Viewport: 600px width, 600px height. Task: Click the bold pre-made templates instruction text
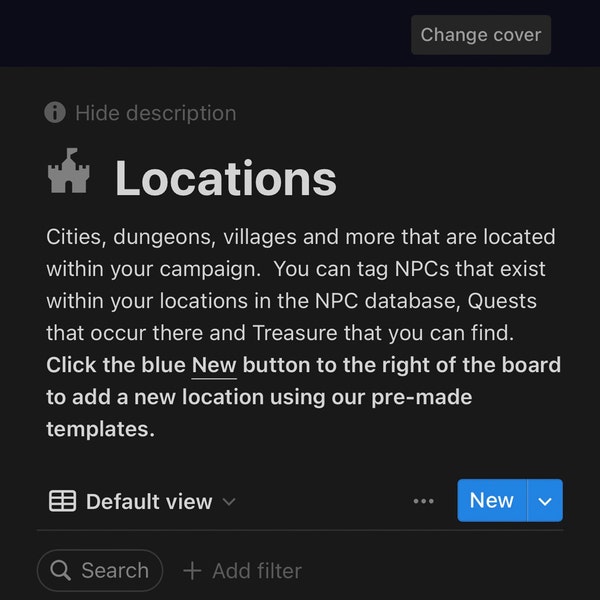[x=304, y=397]
